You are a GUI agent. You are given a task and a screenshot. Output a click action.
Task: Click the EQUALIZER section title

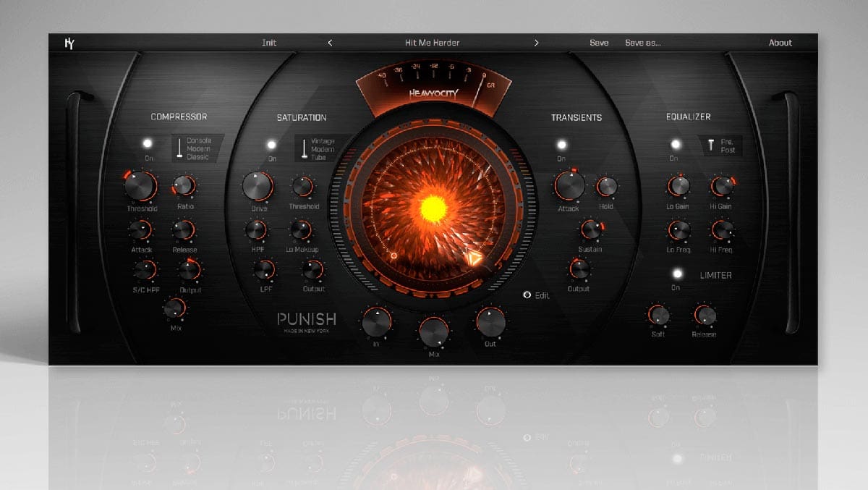688,117
